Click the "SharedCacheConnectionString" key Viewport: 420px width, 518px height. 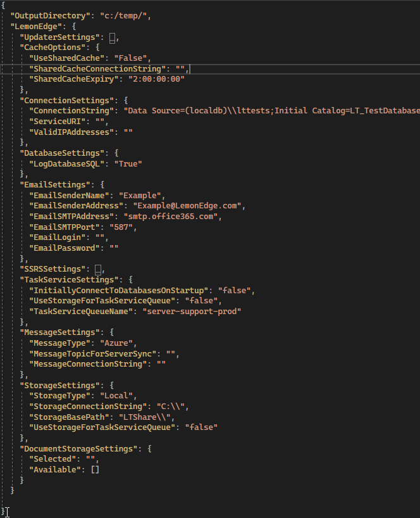(97, 69)
